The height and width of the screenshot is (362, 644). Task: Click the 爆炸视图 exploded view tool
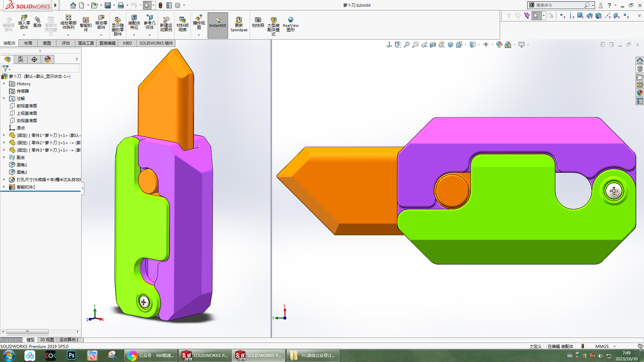[199, 23]
